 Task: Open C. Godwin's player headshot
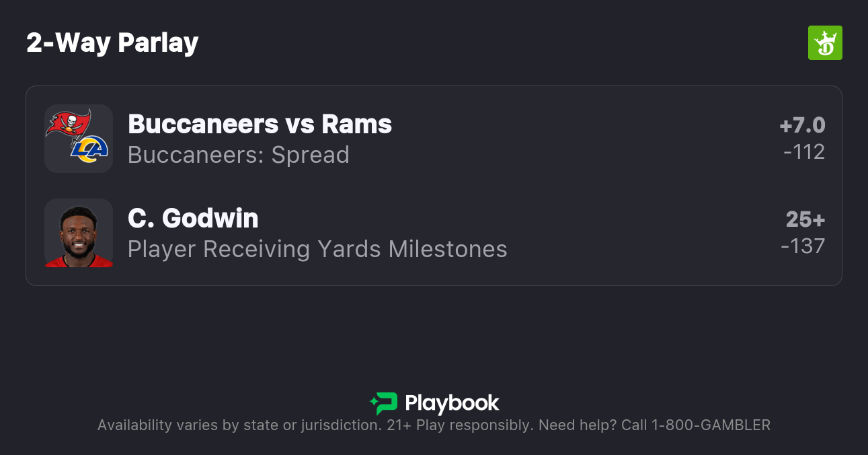point(79,233)
